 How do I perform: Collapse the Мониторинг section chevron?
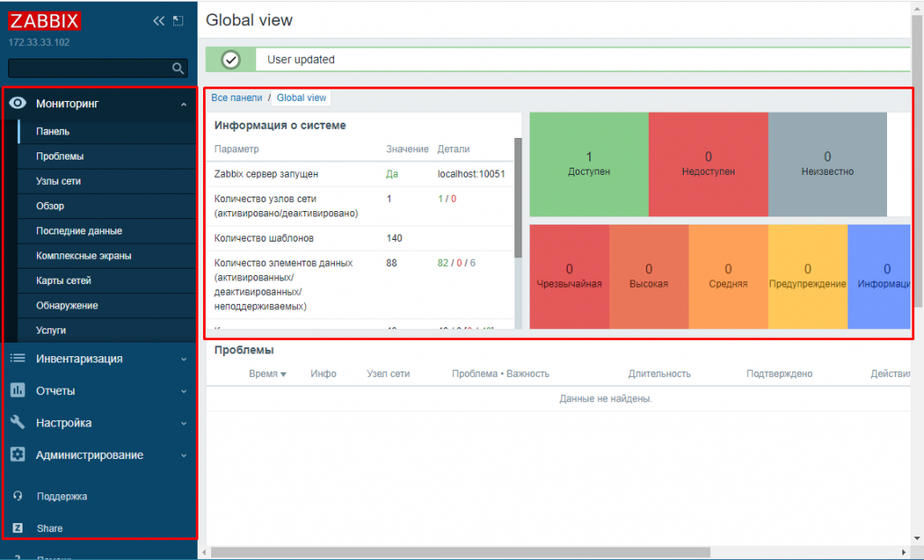click(x=183, y=105)
